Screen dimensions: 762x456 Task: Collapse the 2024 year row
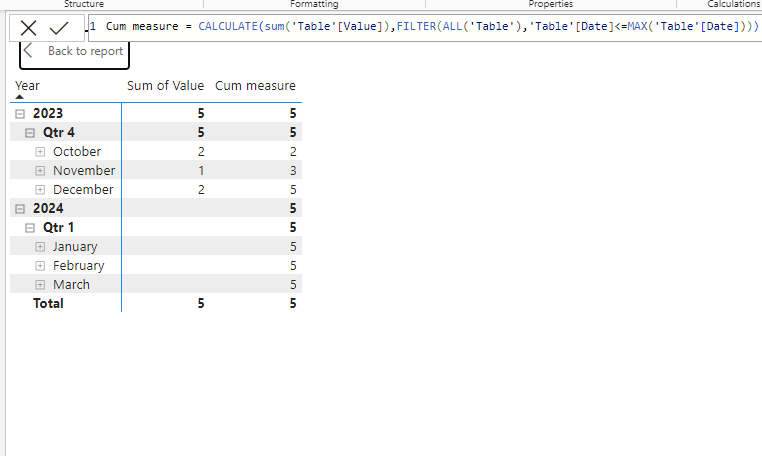[20, 209]
